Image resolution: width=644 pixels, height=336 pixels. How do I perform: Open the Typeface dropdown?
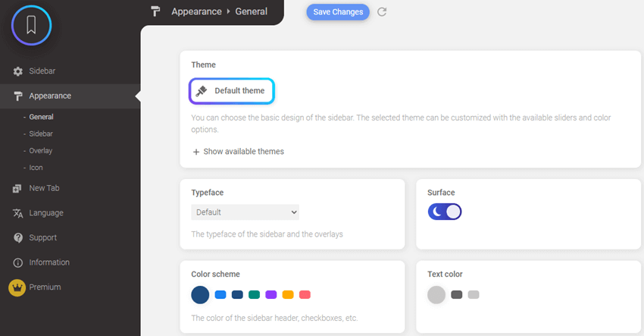(x=245, y=212)
